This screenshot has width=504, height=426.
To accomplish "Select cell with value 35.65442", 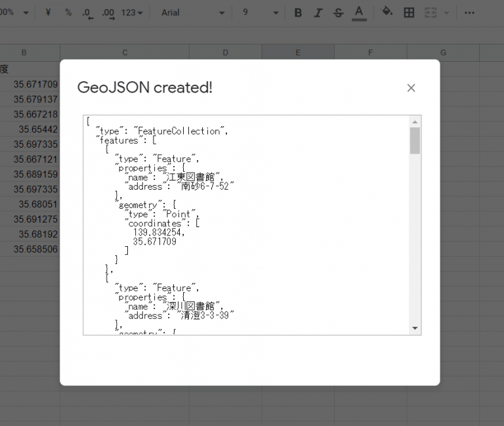I will tap(30, 129).
